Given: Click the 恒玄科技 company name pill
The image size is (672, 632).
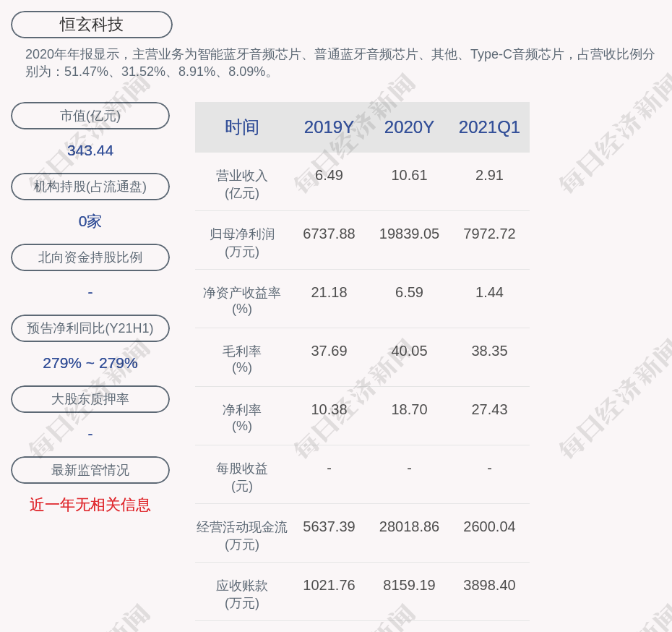Looking at the screenshot, I should [91, 25].
